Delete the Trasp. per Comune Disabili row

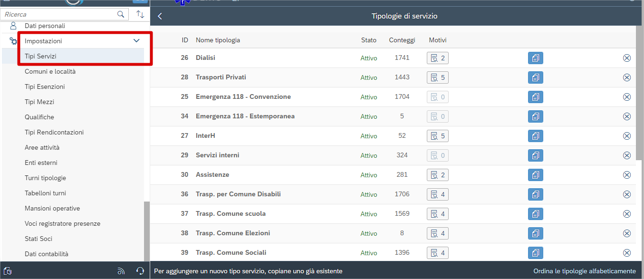coord(626,194)
